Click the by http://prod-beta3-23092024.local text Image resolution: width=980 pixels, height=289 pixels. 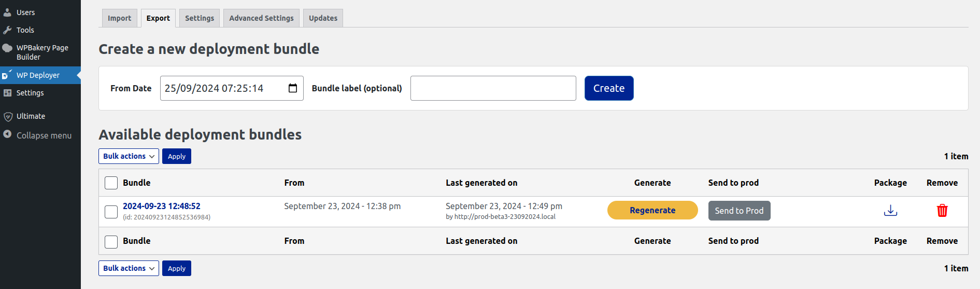click(501, 217)
